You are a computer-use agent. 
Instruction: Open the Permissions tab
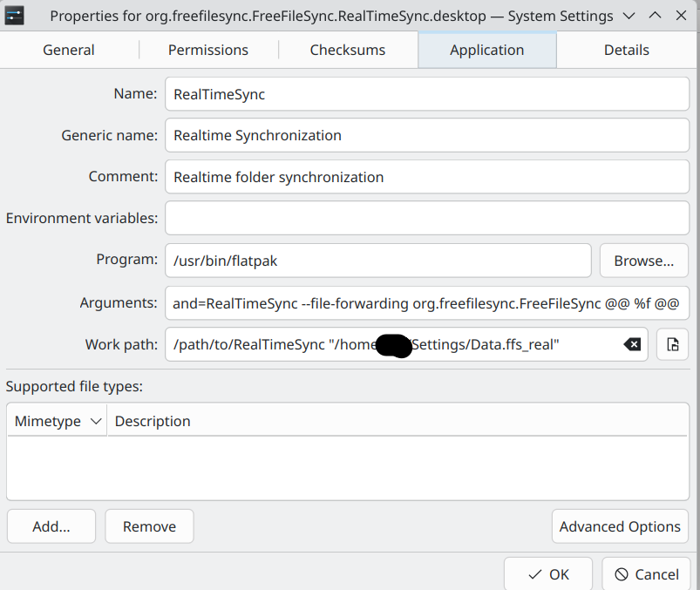(208, 50)
